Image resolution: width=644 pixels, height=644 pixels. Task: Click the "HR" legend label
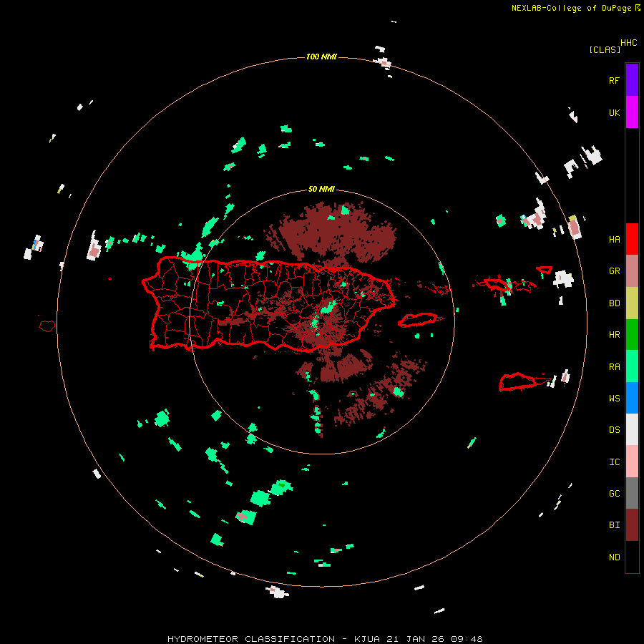coord(614,335)
